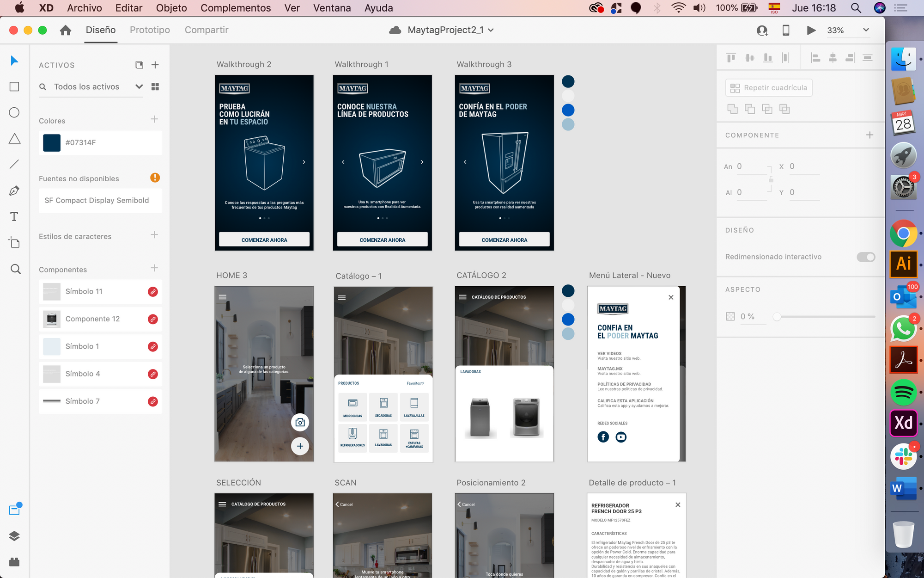Select the Select arrow tool
The height and width of the screenshot is (578, 924).
coord(14,61)
